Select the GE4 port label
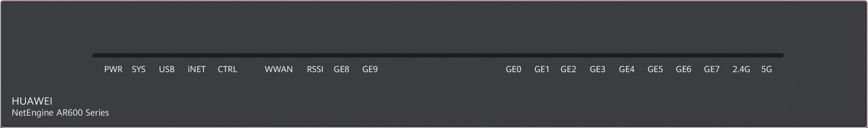The height and width of the screenshot is (128, 868). [627, 69]
